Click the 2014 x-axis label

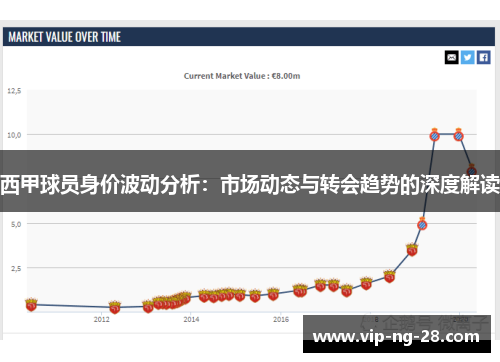(191, 319)
